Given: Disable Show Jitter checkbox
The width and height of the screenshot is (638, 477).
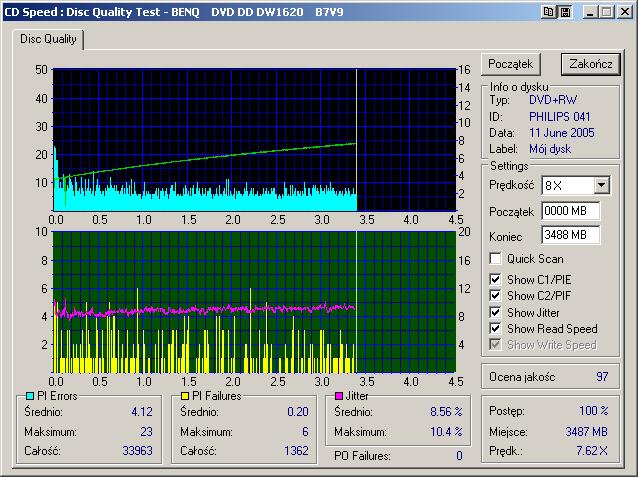Looking at the screenshot, I should coord(495,312).
